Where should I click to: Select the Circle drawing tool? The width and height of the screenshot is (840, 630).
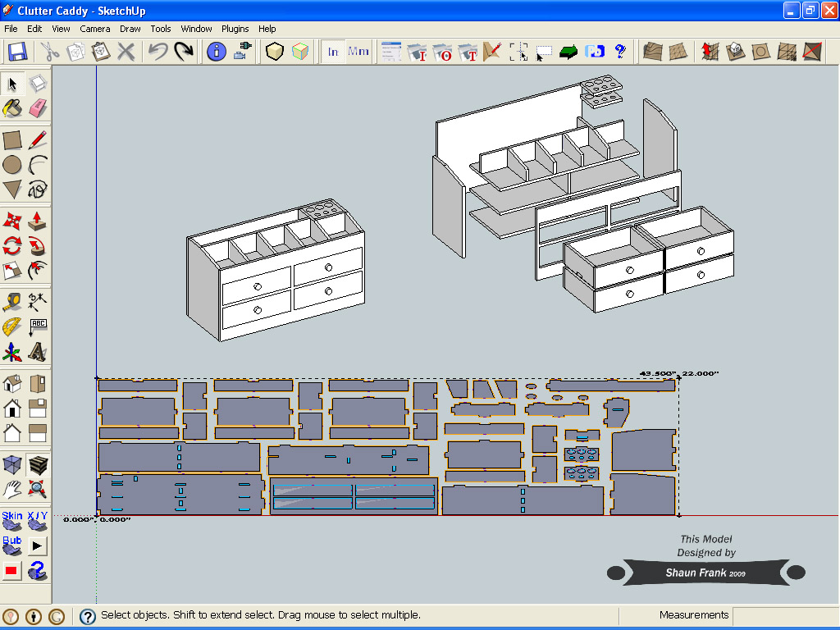coord(12,165)
